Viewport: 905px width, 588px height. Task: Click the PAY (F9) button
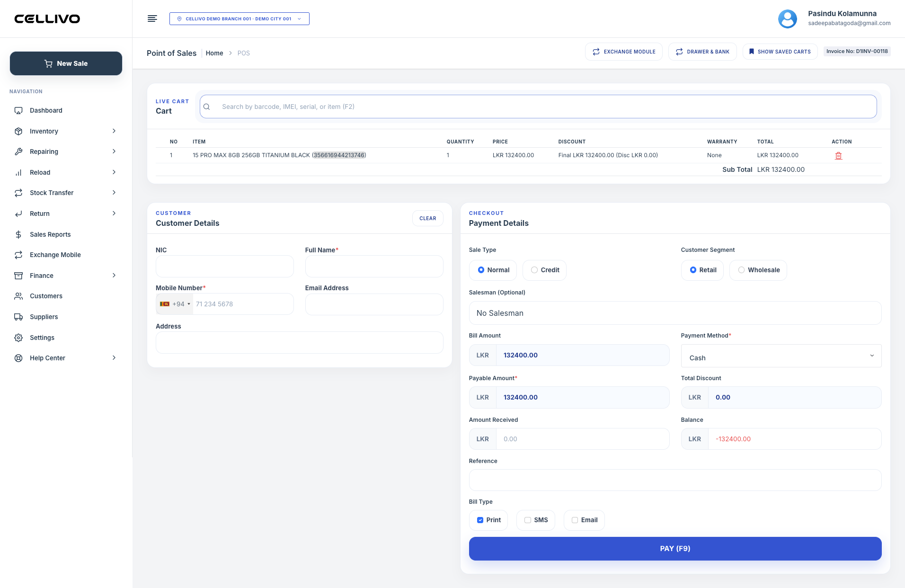[675, 549]
